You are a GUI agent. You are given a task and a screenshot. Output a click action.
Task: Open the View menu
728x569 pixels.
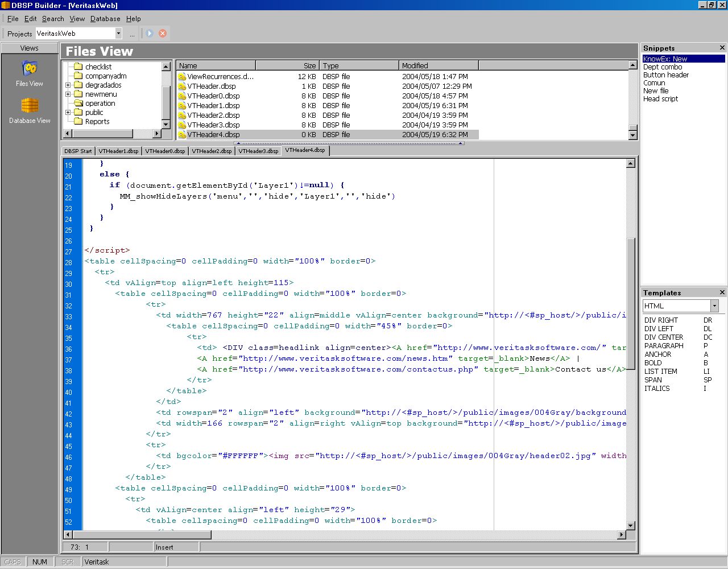77,19
